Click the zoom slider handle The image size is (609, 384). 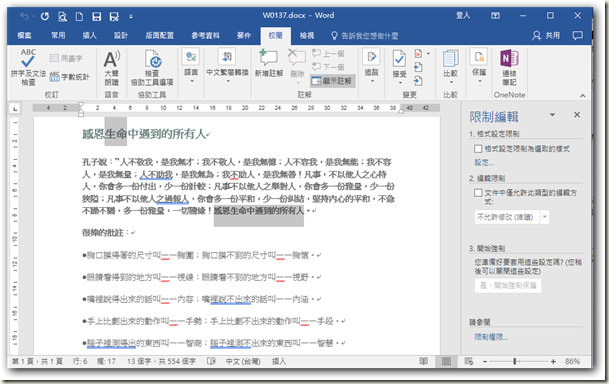click(515, 361)
